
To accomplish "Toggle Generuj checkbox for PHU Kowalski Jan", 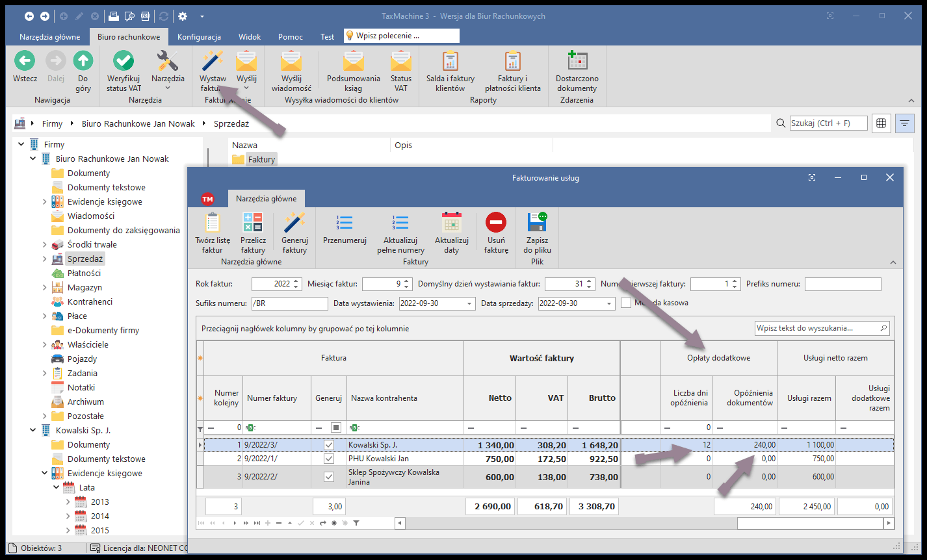I will pos(329,459).
